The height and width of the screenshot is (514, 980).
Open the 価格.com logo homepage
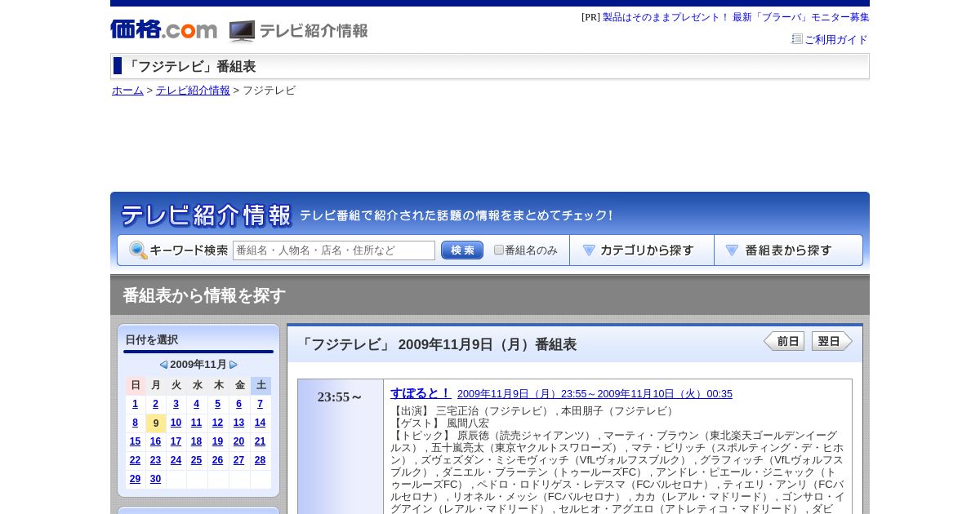click(x=163, y=30)
